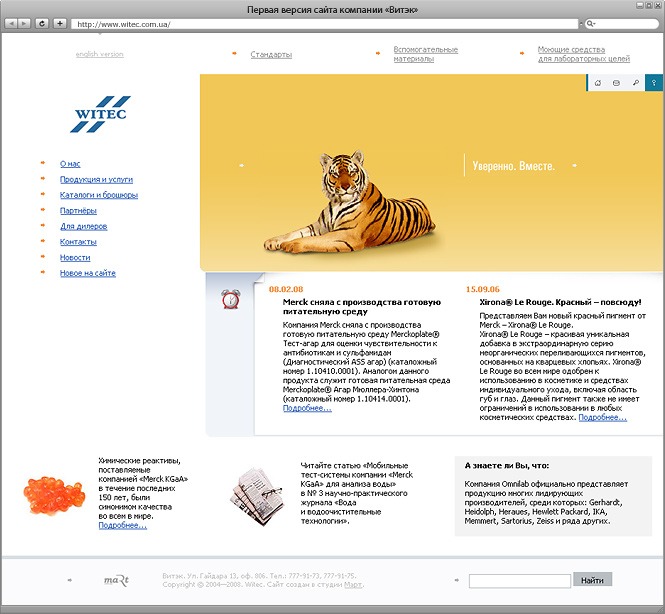Click the browser search magnifier dropdown
This screenshot has width=665, height=614.
(590, 24)
